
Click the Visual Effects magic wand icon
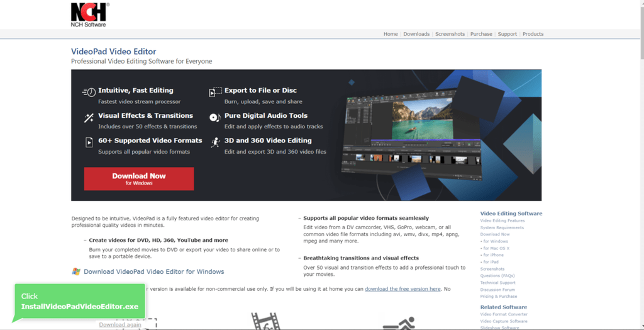pos(89,118)
